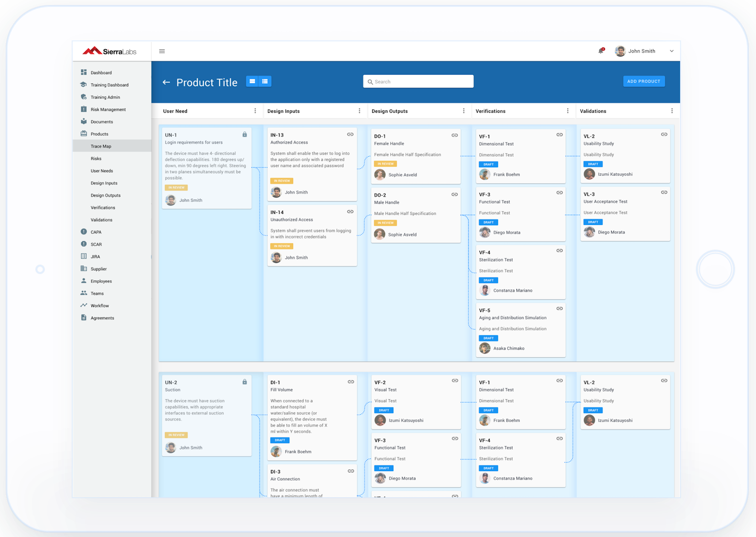Screen dimensions: 756x537
Task: Open Verifications column options menu
Action: tap(568, 111)
